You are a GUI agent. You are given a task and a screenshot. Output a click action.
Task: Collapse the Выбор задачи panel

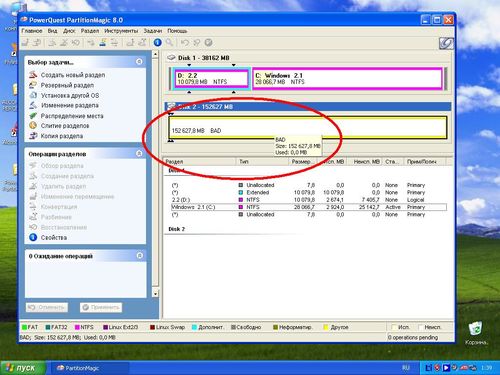coord(139,62)
